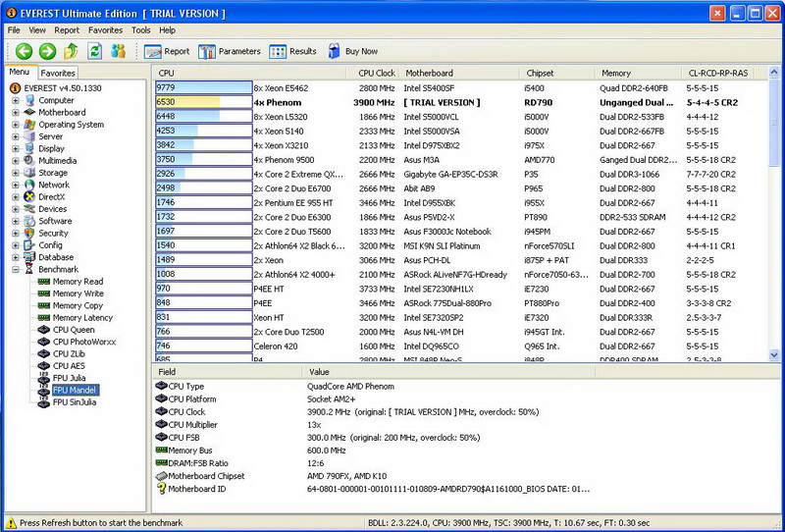Sort results by the CPU Clock column header

373,73
